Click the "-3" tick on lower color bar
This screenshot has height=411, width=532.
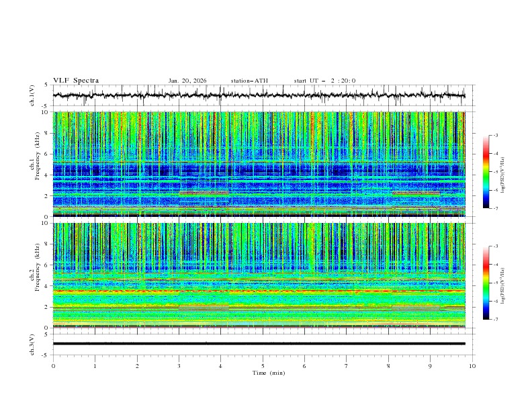click(x=496, y=246)
